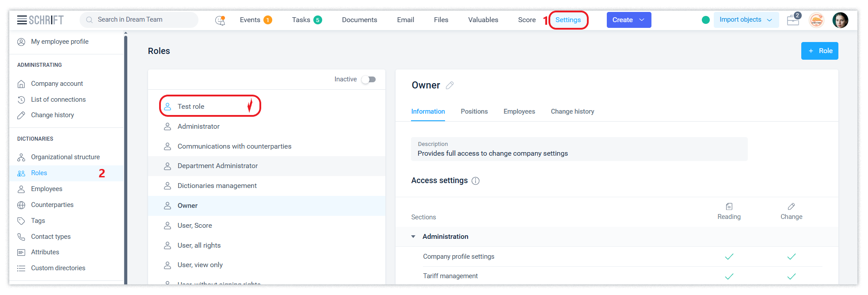Click the Dream Team company logo icon
The height and width of the screenshot is (295, 868).
click(816, 20)
